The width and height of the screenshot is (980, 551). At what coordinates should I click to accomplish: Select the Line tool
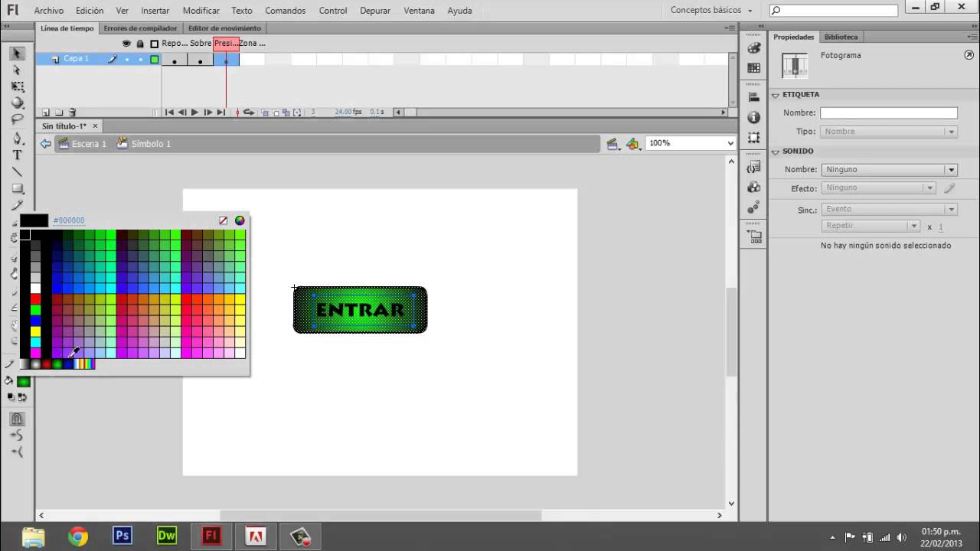pos(18,172)
